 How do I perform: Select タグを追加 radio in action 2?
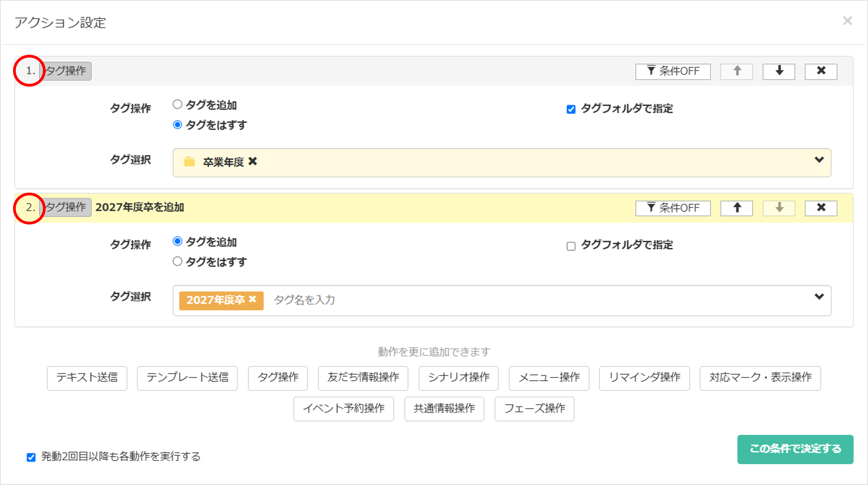coord(178,241)
